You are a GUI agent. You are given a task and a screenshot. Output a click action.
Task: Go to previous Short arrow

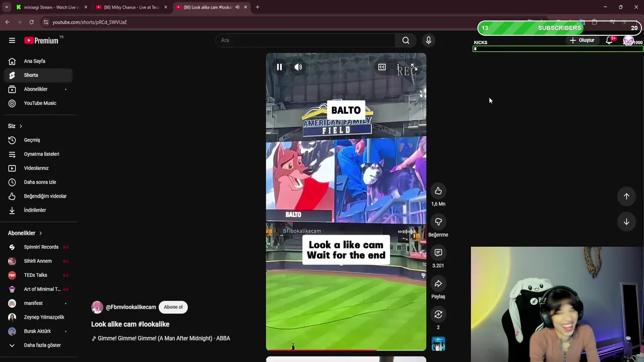pyautogui.click(x=626, y=196)
